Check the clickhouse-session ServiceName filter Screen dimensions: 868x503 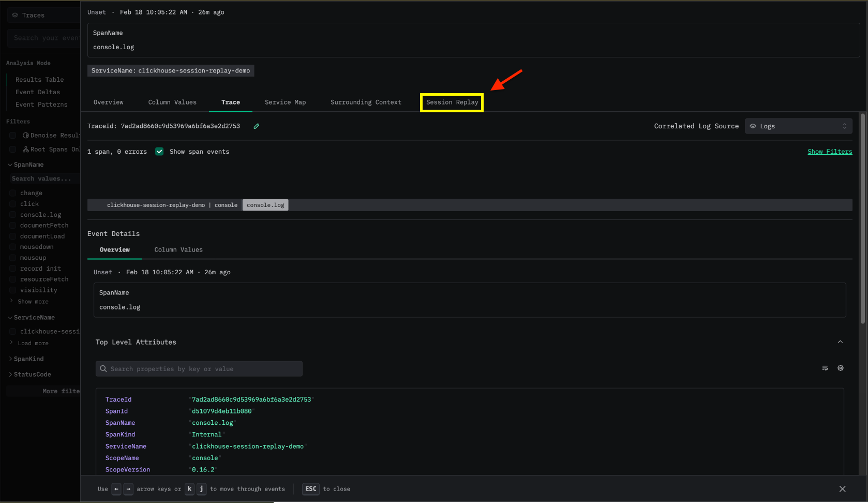12,331
